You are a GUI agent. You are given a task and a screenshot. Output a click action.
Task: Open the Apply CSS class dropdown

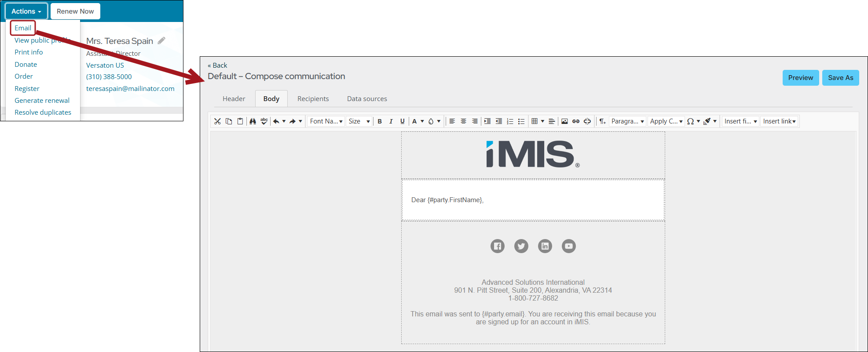tap(666, 121)
